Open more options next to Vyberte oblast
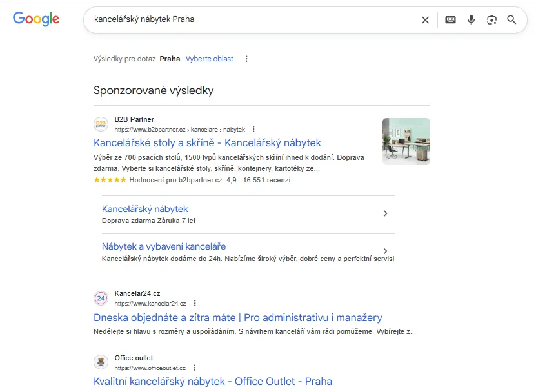The height and width of the screenshot is (392, 536). (x=246, y=59)
